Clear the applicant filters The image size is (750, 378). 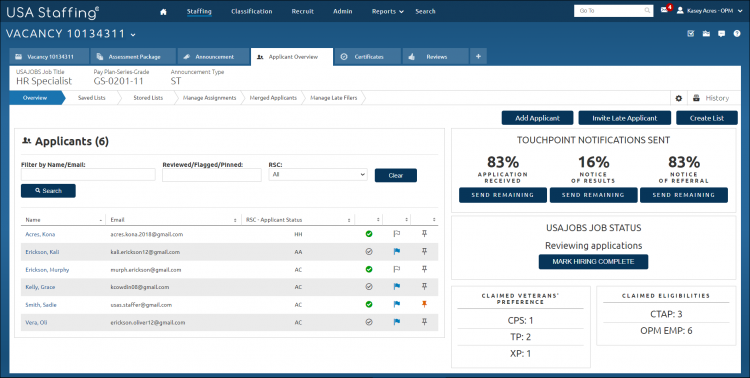tap(396, 176)
